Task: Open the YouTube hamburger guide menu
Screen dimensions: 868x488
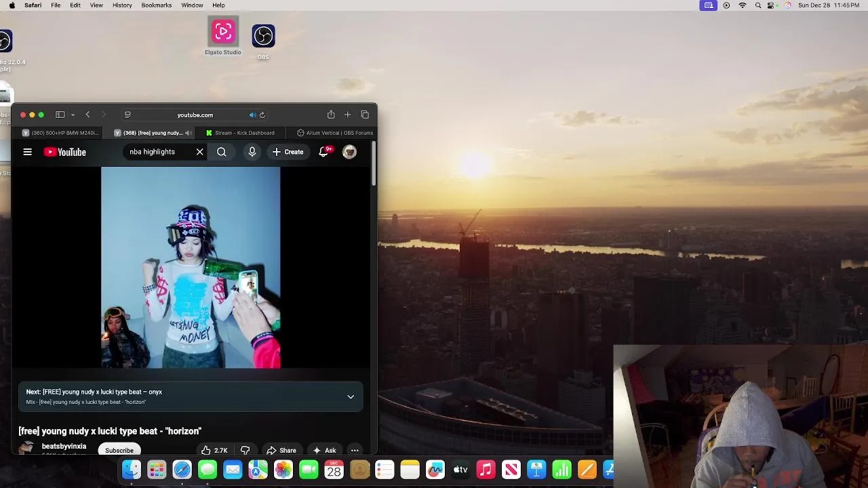Action: click(28, 152)
